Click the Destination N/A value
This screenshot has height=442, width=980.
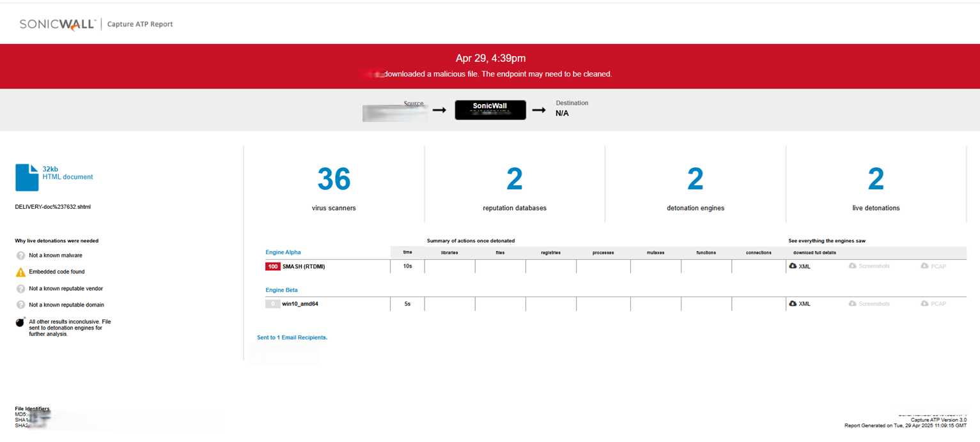coord(562,114)
